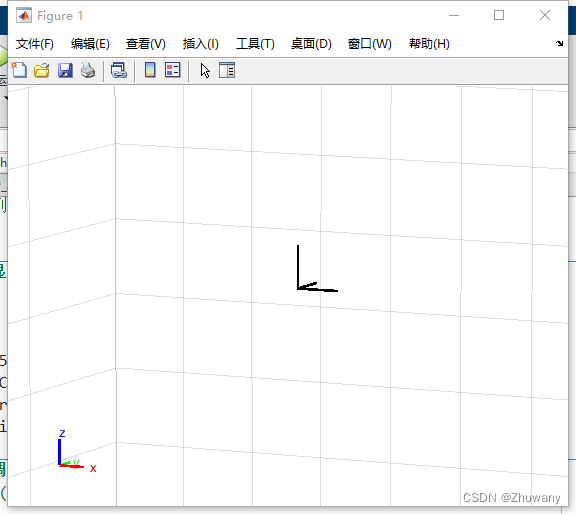Open the 查看(V) menu
576x514 pixels.
(145, 44)
